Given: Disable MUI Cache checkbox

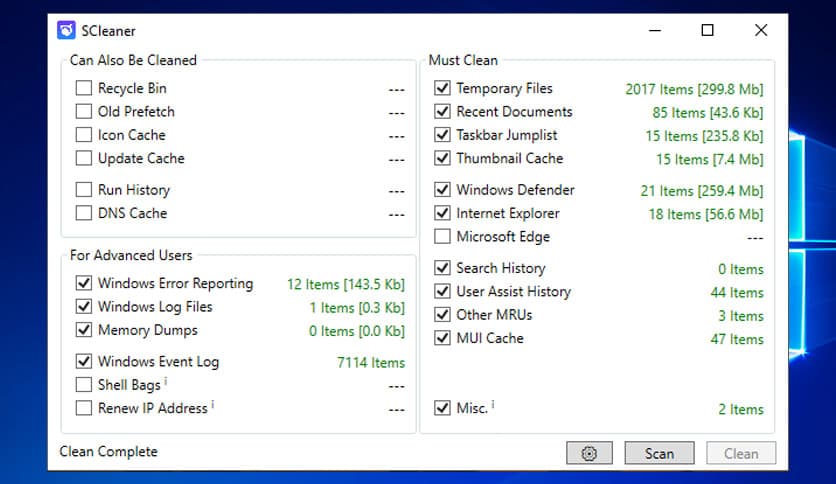Looking at the screenshot, I should point(442,338).
